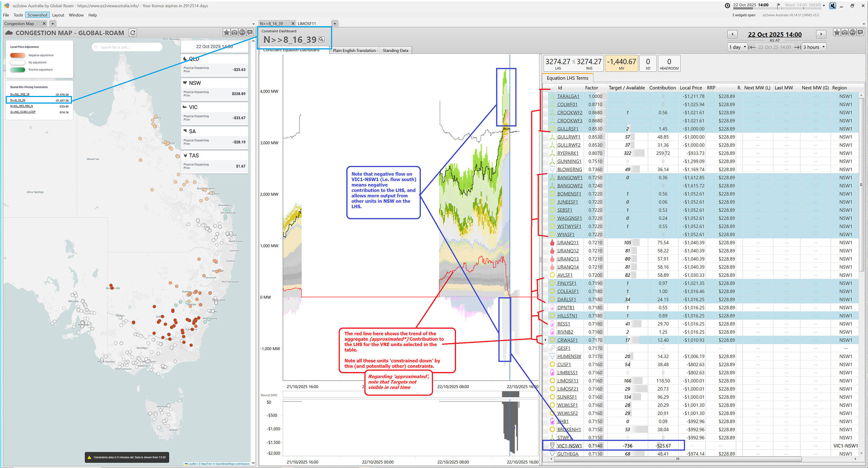Toggle the sound mute button
The image size is (868, 468).
point(832,5)
